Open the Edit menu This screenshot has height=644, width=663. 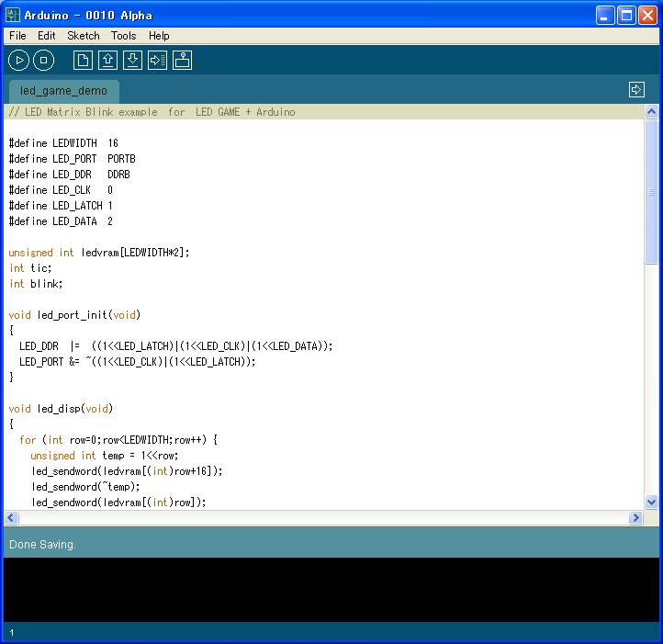tap(47, 36)
